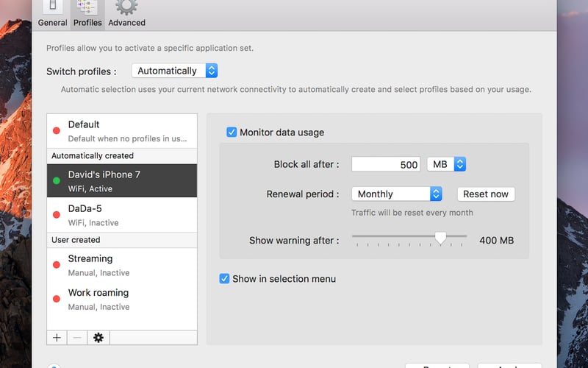Click the red status dot for Default
This screenshot has width=588, height=368.
coord(57,131)
